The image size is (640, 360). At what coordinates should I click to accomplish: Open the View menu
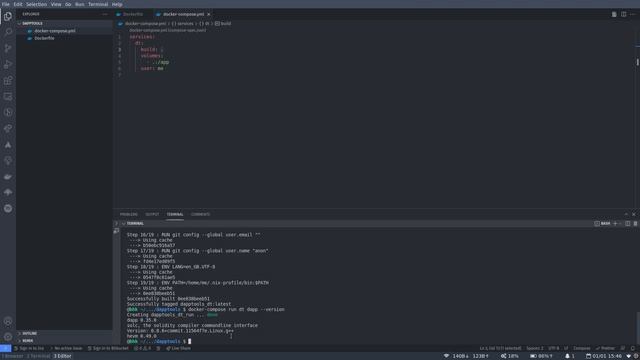[56, 4]
